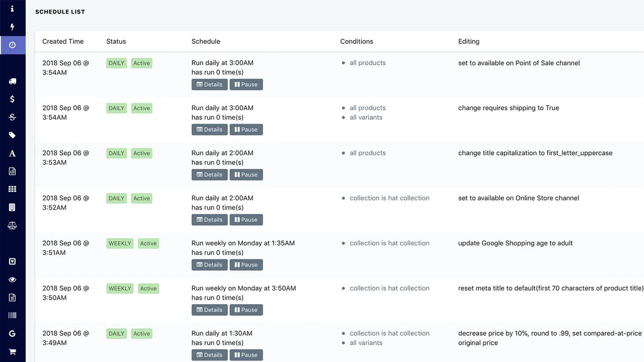Open the Google Shopping tool
The width and height of the screenshot is (644, 362).
[x=13, y=333]
